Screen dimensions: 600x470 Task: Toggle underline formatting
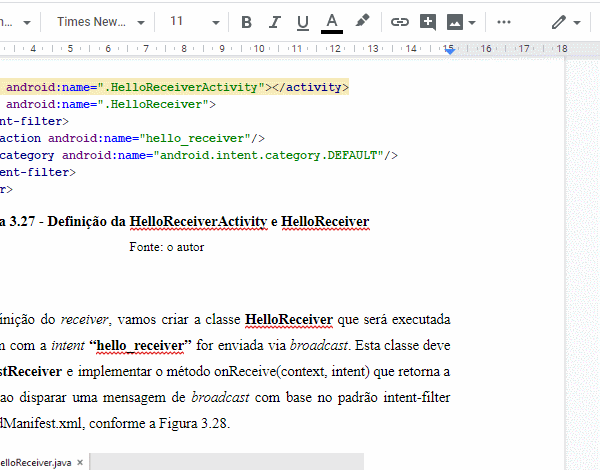point(303,22)
